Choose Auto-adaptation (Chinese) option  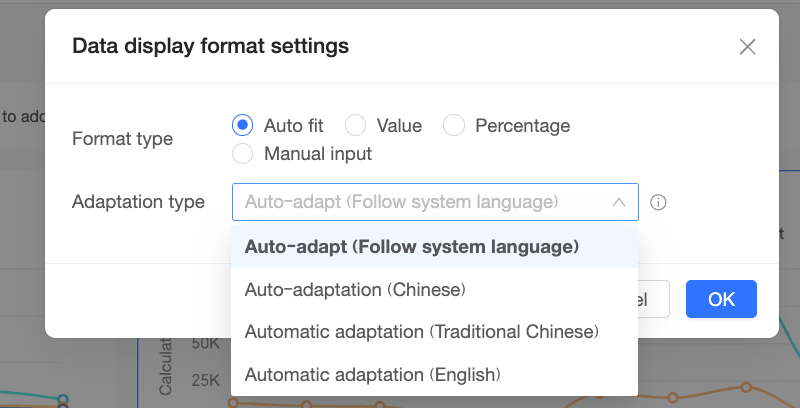(434, 290)
